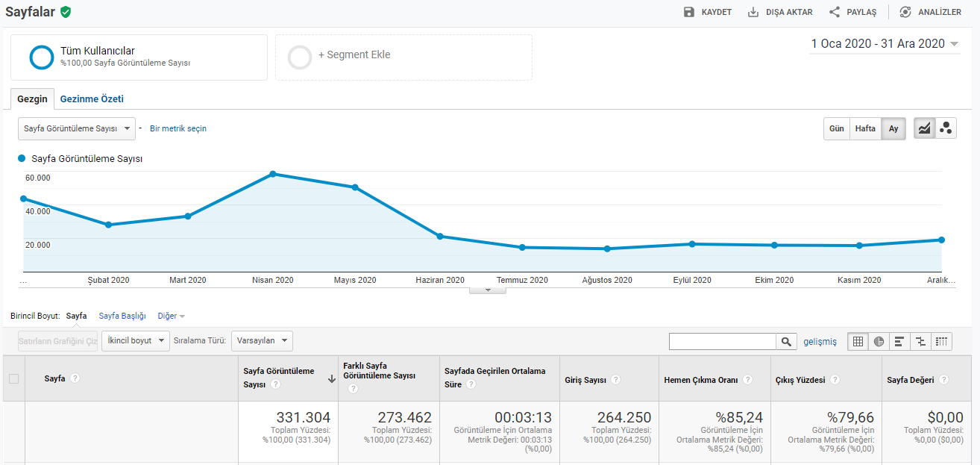Expand the İkincil boyut dropdown

tap(136, 340)
